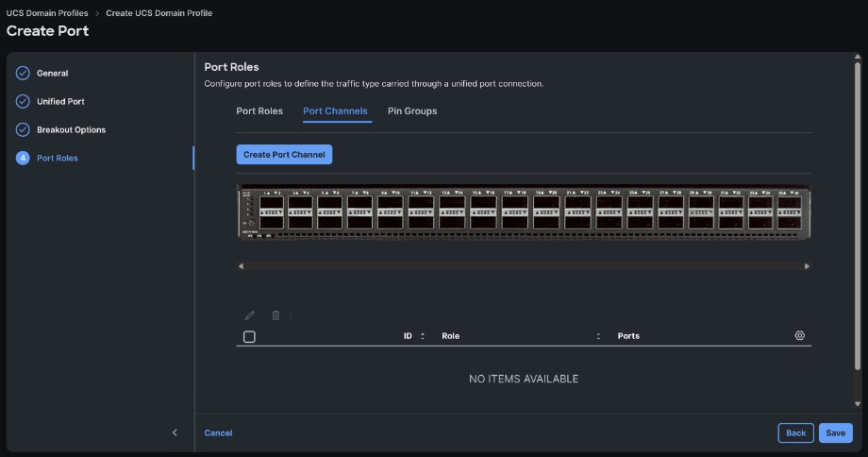The height and width of the screenshot is (457, 868).
Task: Select port 10 on the switch graphic
Action: click(390, 223)
